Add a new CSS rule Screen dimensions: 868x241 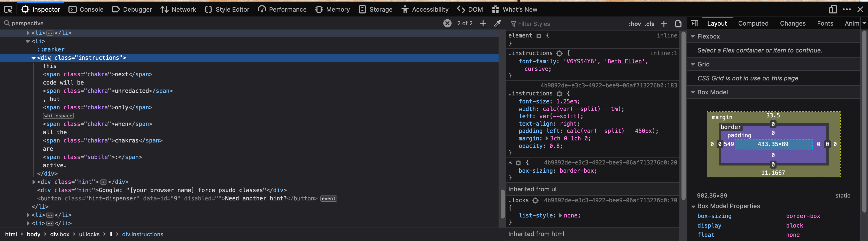tap(663, 24)
